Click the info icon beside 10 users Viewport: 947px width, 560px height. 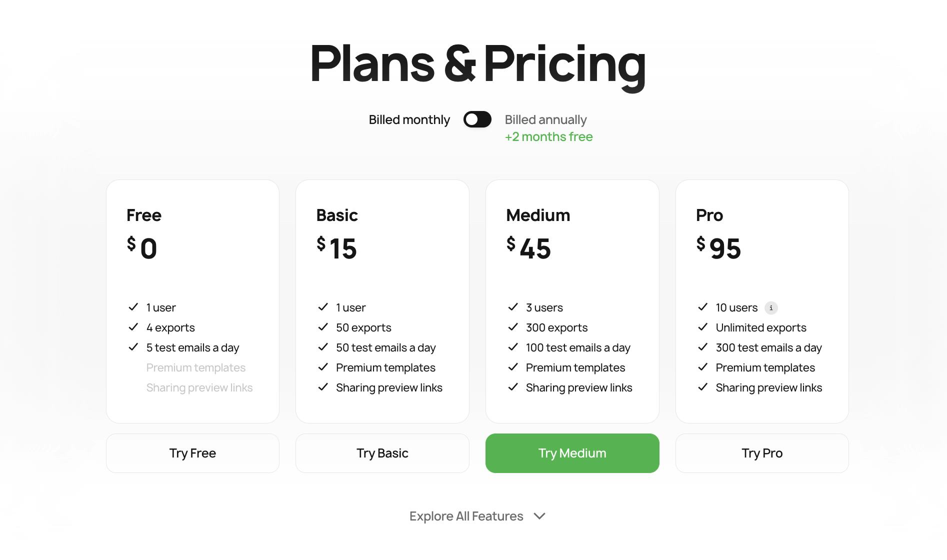tap(771, 307)
